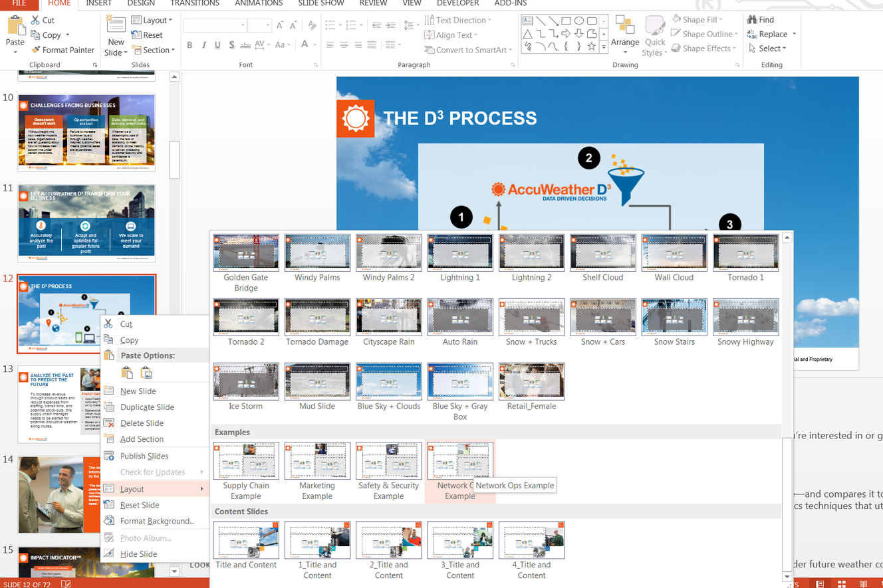Select the star shape in shapes gallery
The image size is (883, 588).
(x=591, y=47)
